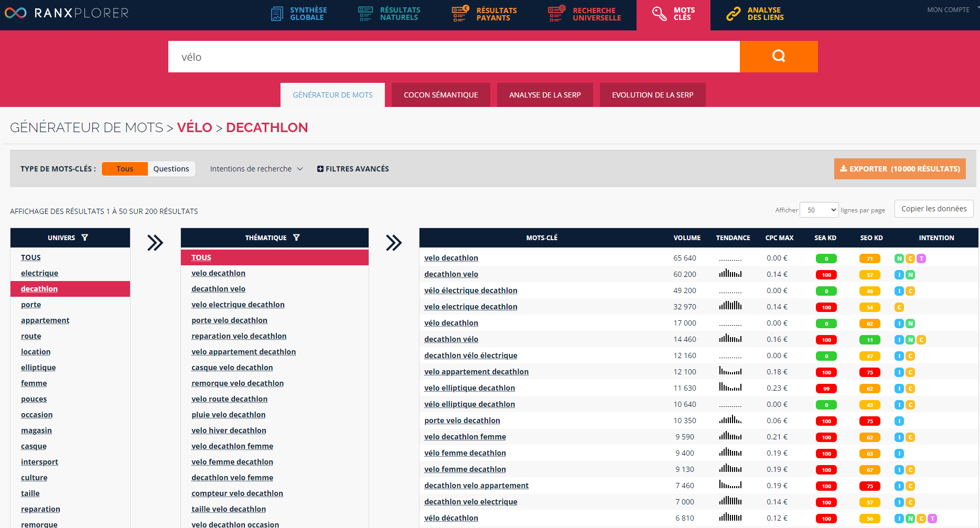Open the Synthèse Globale menu
Viewport: 980px width, 528px height.
tap(299, 14)
